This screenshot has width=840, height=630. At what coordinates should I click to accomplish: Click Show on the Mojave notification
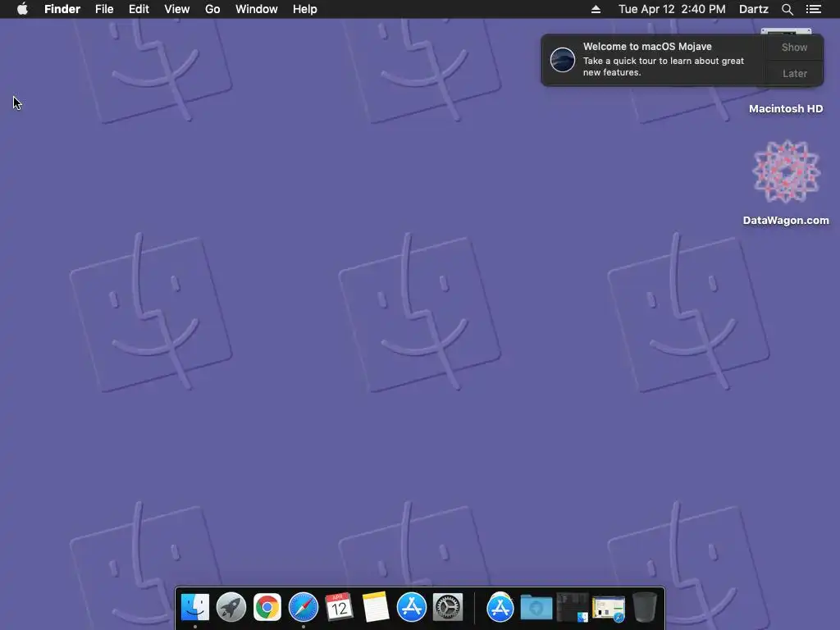click(794, 47)
